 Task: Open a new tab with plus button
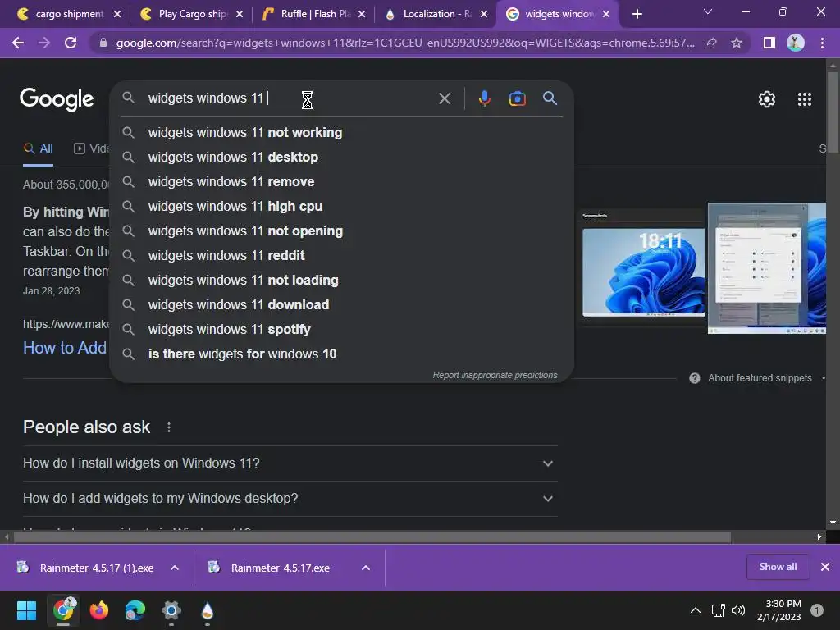637,14
